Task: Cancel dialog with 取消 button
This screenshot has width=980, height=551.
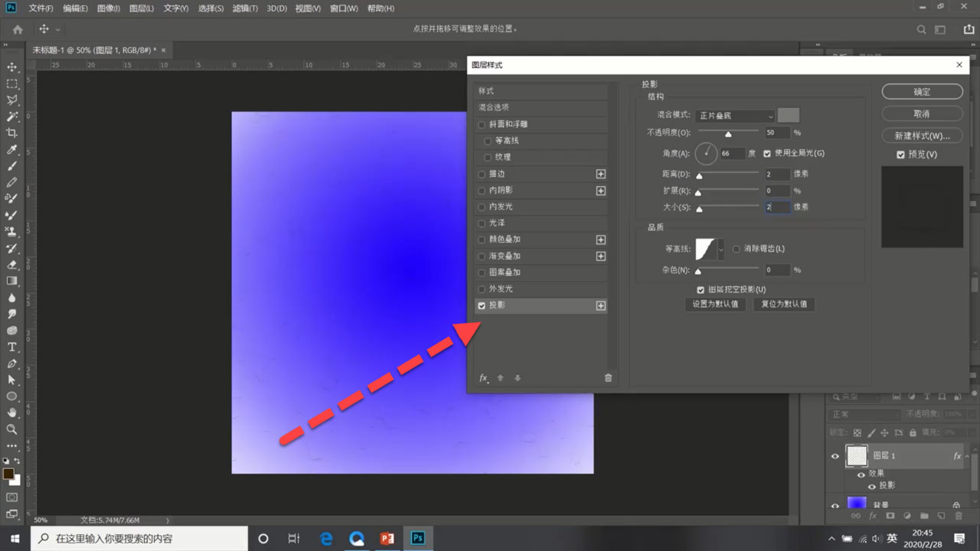Action: (922, 113)
